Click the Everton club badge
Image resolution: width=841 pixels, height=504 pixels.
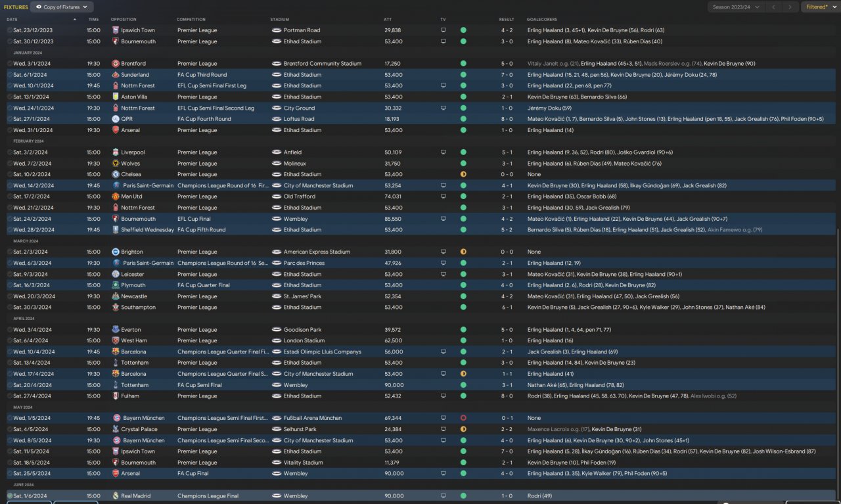pyautogui.click(x=116, y=330)
